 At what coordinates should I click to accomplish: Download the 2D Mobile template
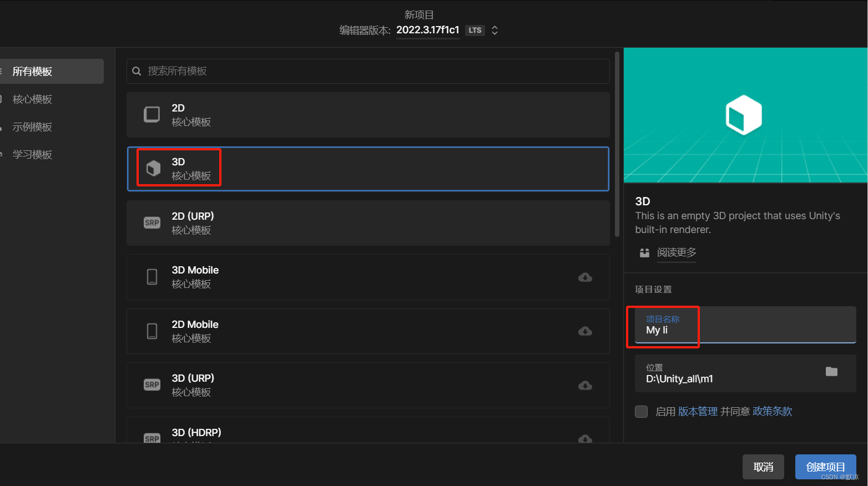tap(585, 331)
